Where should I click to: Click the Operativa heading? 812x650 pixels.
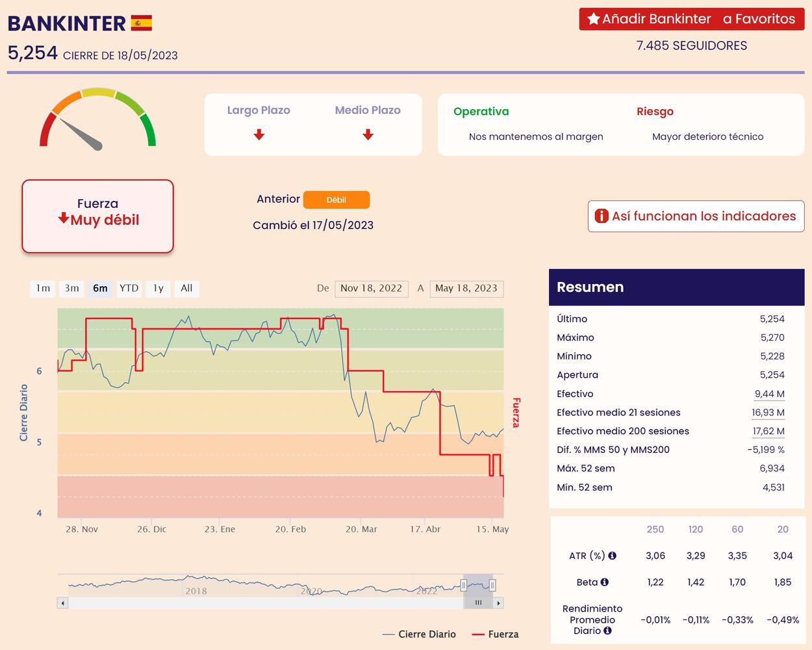(481, 112)
